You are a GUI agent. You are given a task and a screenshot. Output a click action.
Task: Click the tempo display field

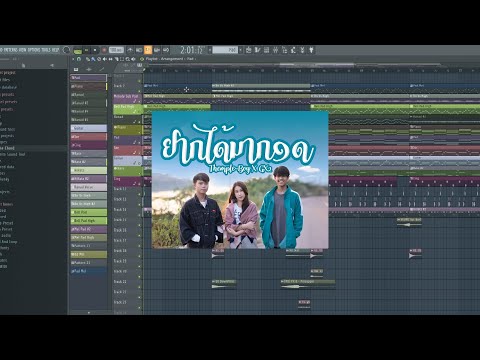[116, 50]
